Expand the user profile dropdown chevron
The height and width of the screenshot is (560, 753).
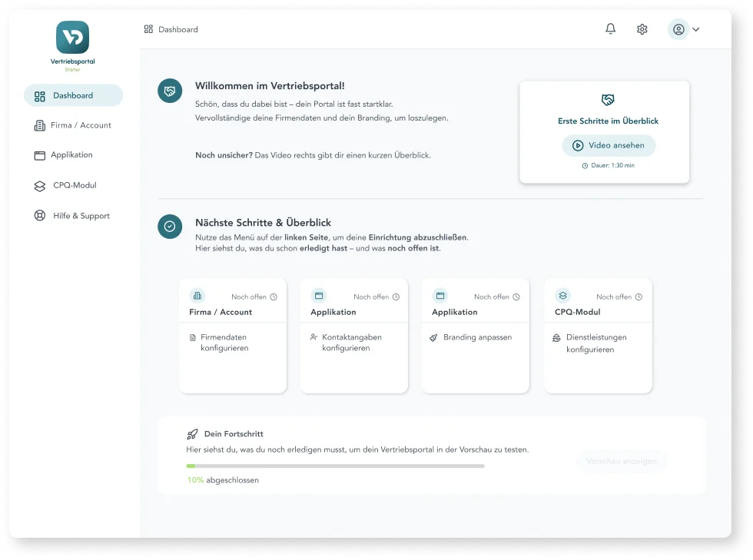(696, 30)
